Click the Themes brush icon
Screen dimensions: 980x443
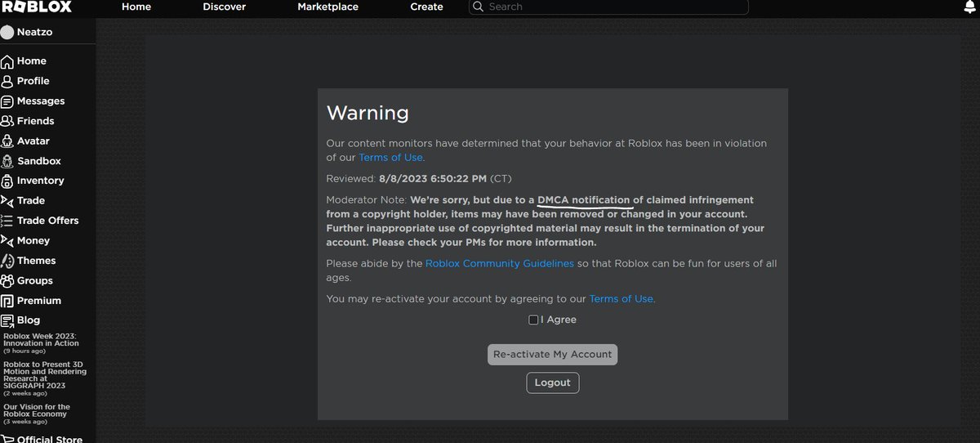(x=7, y=261)
